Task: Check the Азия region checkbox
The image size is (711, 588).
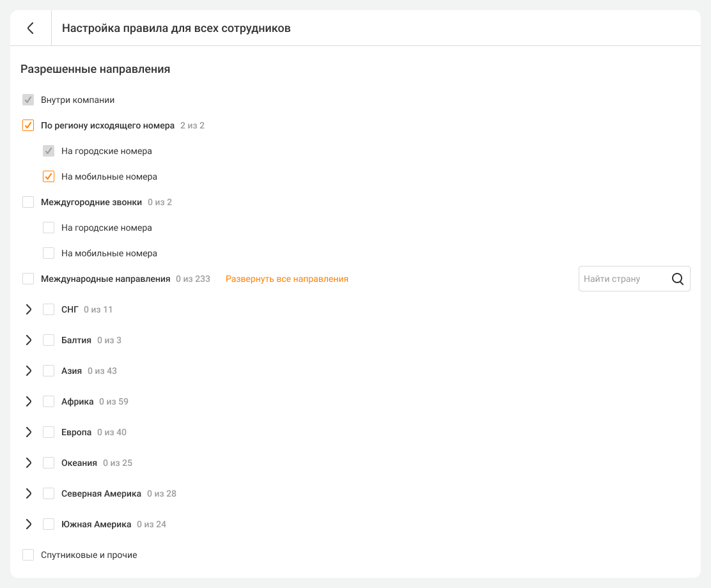Action: [x=49, y=371]
